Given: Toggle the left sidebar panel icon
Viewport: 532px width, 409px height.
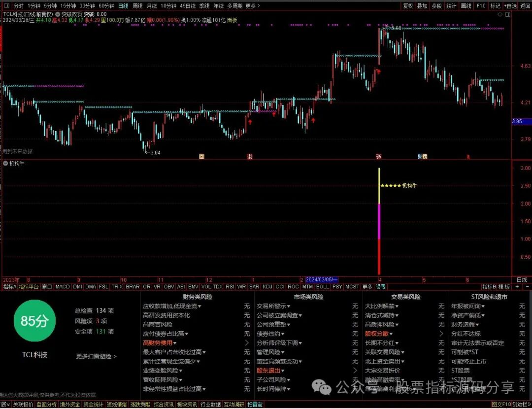Looking at the screenshot, I should click(7, 6).
